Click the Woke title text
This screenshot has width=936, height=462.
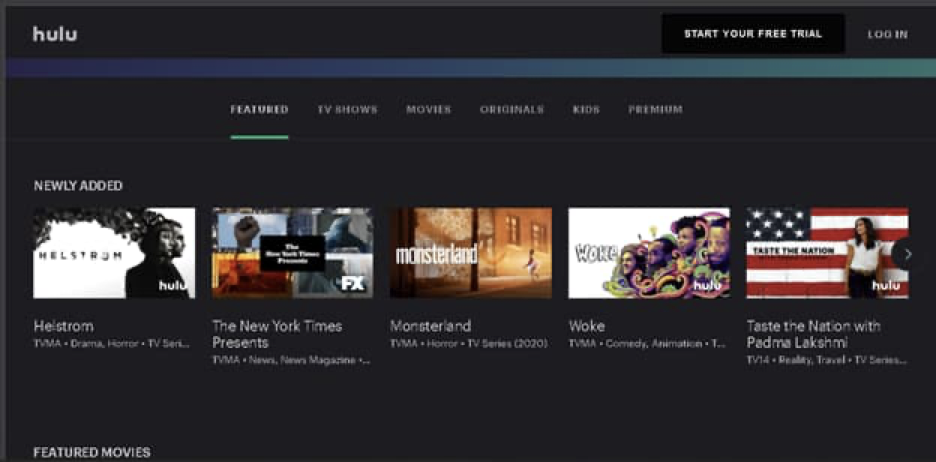(586, 327)
